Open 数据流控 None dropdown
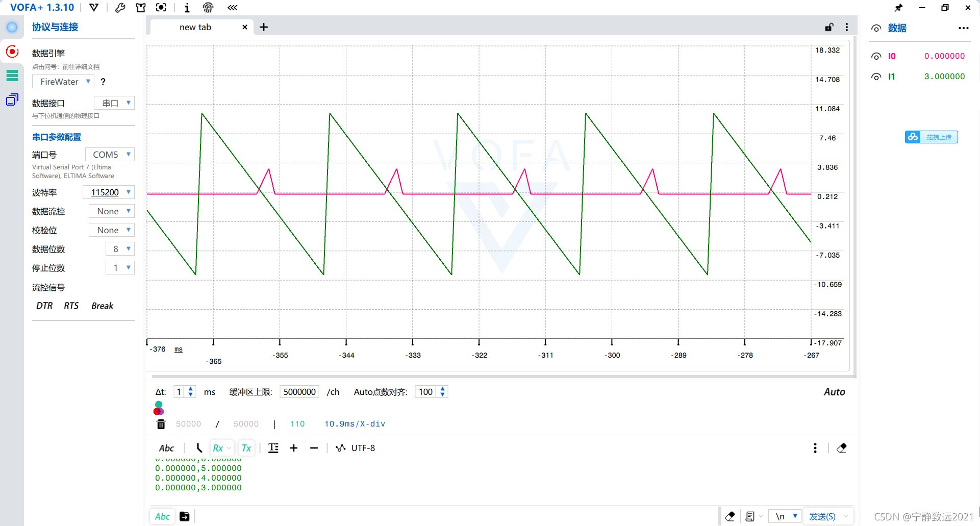This screenshot has width=980, height=526. pos(112,211)
